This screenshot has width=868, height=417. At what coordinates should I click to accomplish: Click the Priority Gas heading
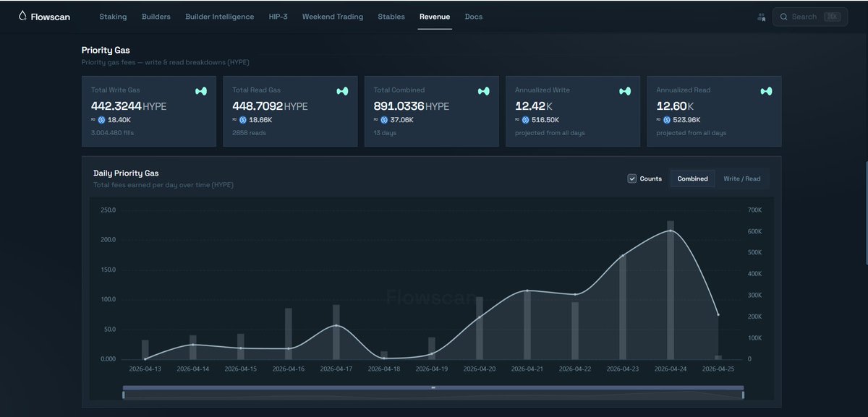(106, 51)
